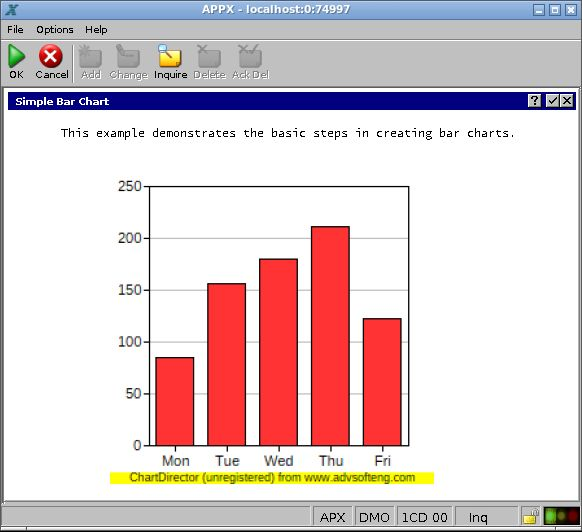This screenshot has width=582, height=532.
Task: Click the Mon bar in the chart
Action: [x=175, y=401]
